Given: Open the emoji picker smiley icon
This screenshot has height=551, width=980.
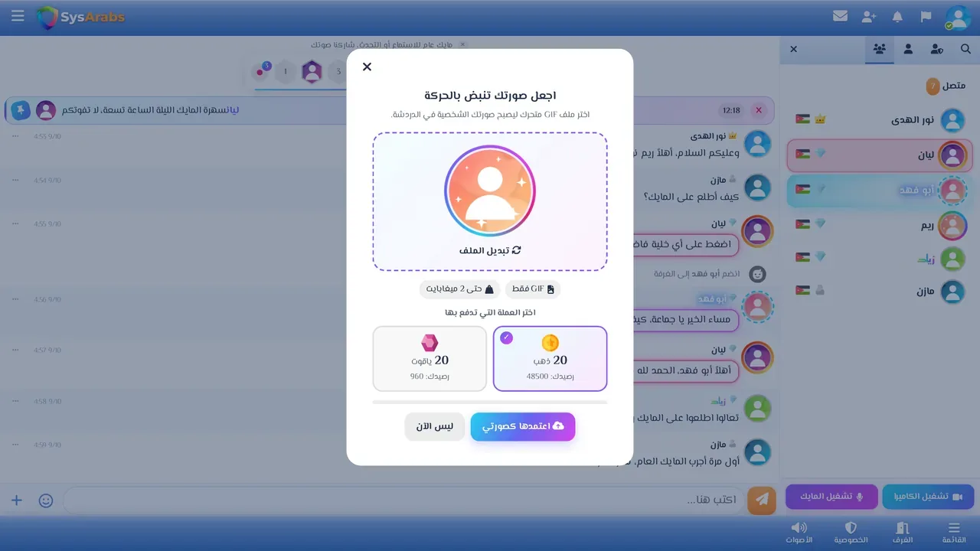Looking at the screenshot, I should [46, 500].
